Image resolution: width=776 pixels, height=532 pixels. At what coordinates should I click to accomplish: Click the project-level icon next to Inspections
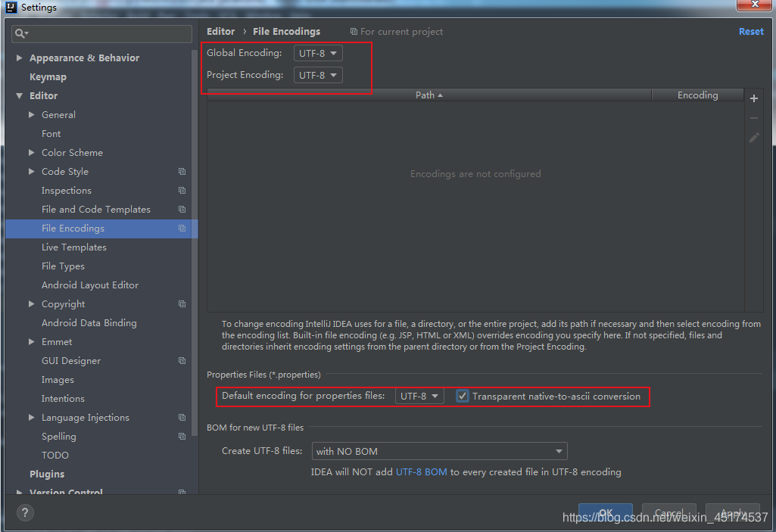coord(182,191)
